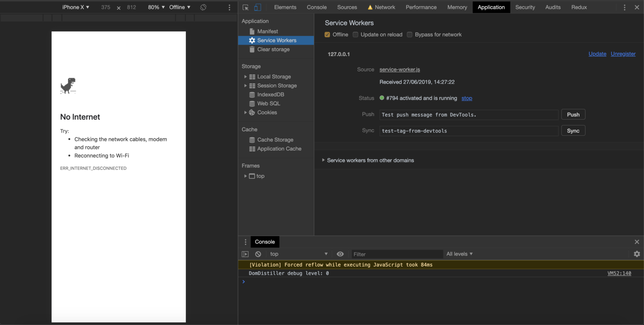The height and width of the screenshot is (325, 644).
Task: Open the iPhone X device dropdown
Action: [76, 7]
